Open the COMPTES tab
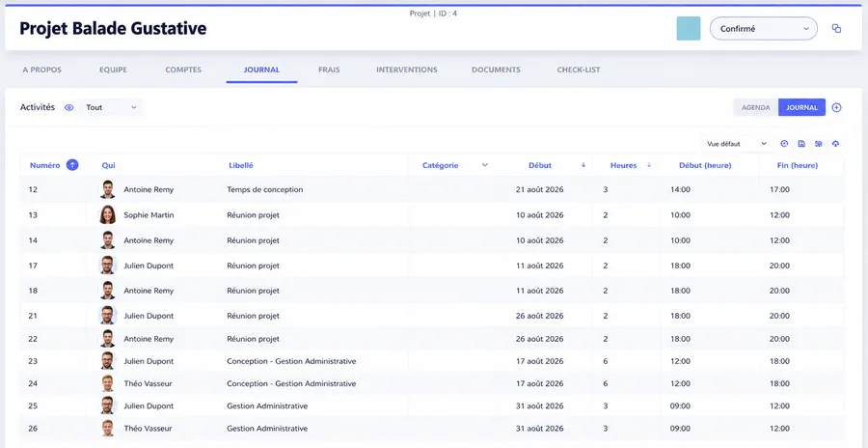Viewport: 868px width, 448px height. pos(183,70)
